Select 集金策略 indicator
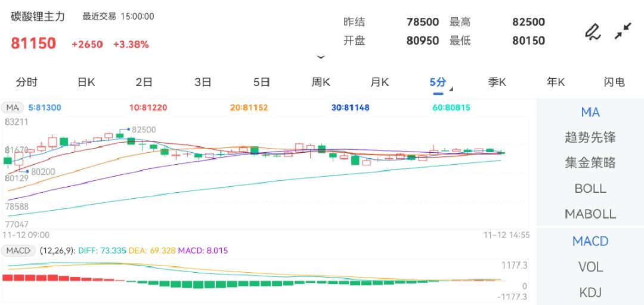 [x=590, y=163]
